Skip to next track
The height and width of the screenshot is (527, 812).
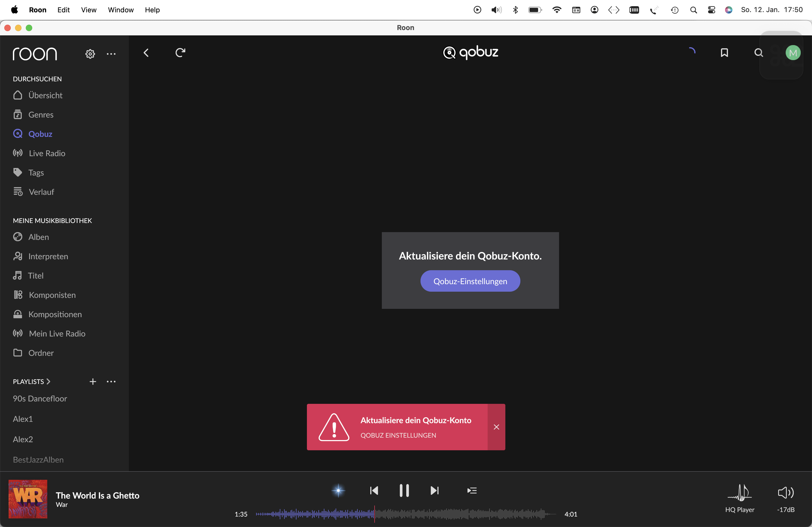435,491
